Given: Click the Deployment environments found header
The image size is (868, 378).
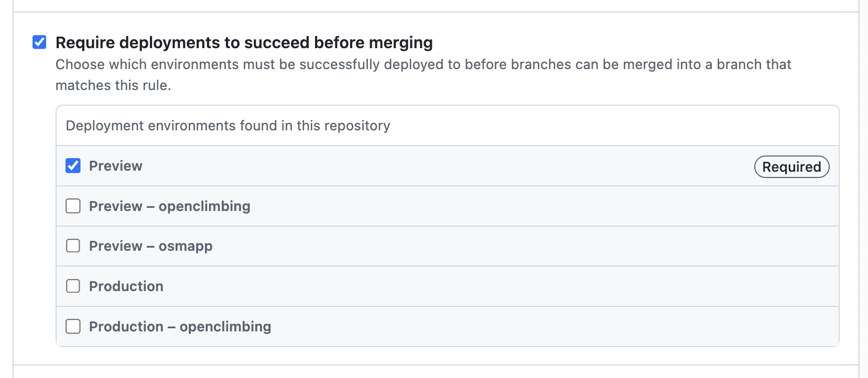Looking at the screenshot, I should tap(227, 125).
